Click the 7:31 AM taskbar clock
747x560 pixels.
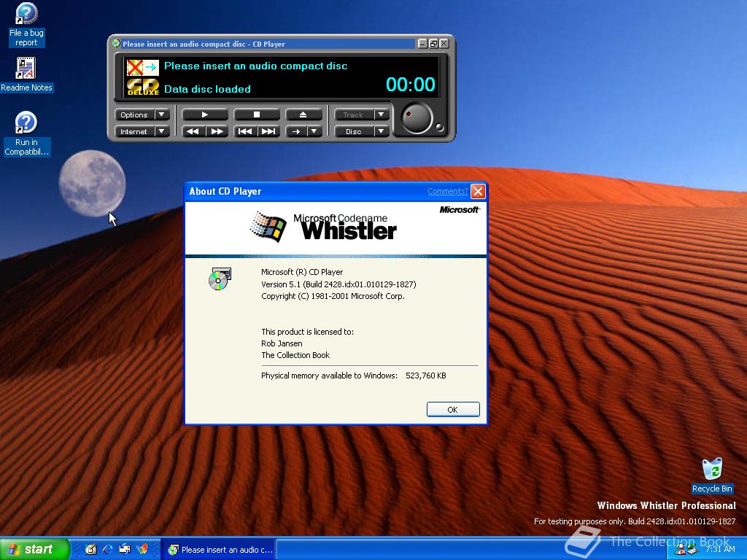pos(720,549)
